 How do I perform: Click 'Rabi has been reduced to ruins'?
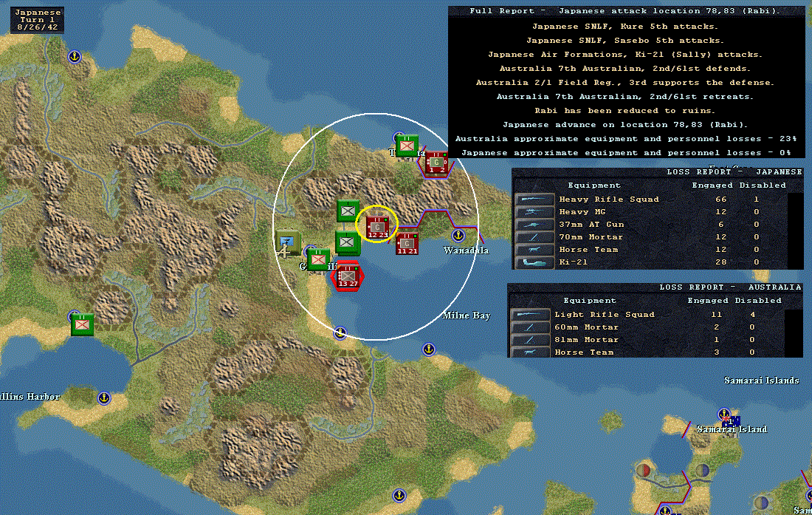pyautogui.click(x=625, y=110)
